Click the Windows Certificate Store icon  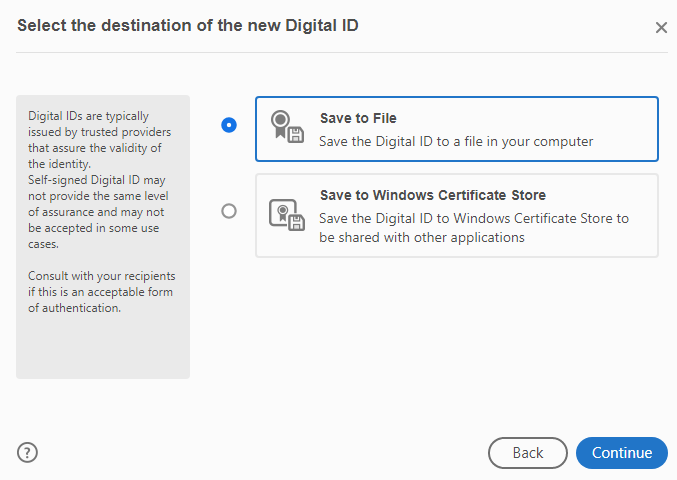click(286, 215)
